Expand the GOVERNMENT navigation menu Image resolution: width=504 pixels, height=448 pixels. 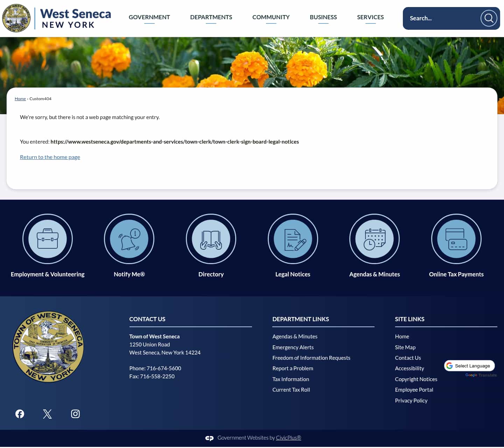[149, 17]
